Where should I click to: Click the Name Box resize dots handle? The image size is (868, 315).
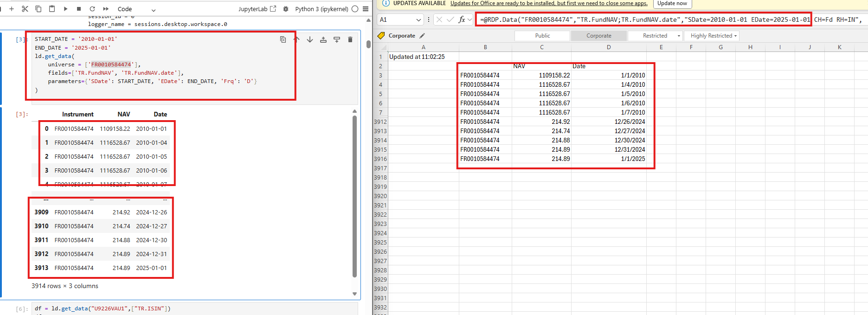point(428,19)
